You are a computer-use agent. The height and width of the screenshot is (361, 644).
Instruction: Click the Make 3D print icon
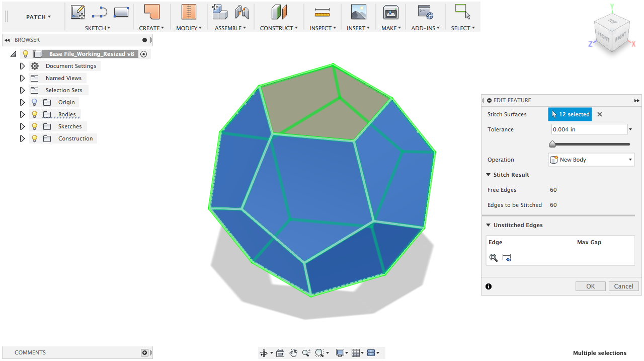click(391, 12)
